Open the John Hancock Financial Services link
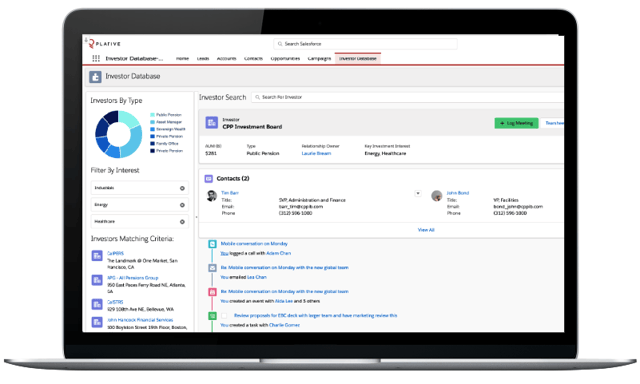 coord(140,320)
